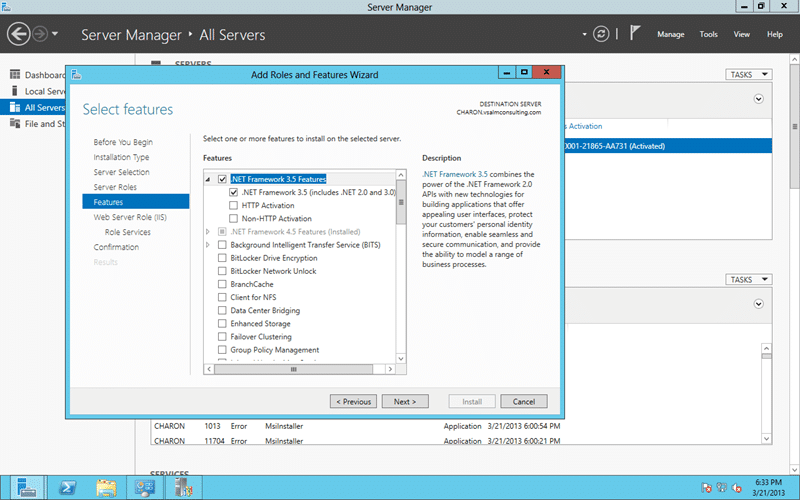Go to Before You Begin wizard step

(x=123, y=142)
